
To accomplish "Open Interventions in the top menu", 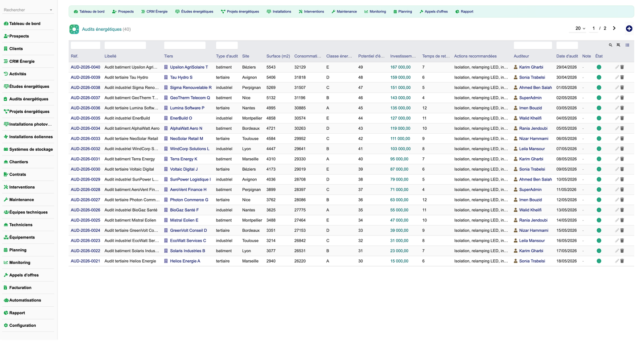I will click(x=312, y=12).
